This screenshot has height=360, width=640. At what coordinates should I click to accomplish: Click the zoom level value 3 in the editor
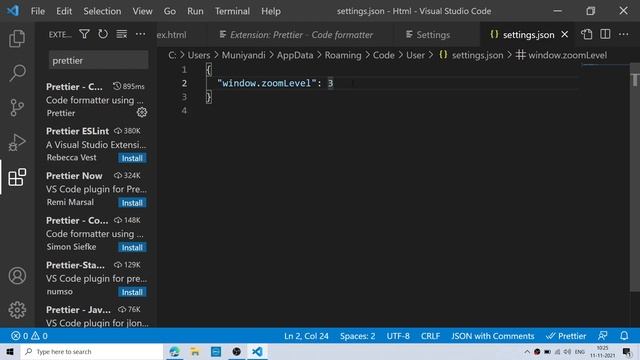click(330, 83)
